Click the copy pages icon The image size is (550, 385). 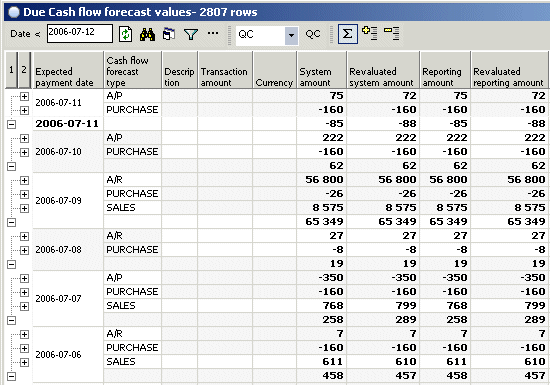tap(169, 34)
